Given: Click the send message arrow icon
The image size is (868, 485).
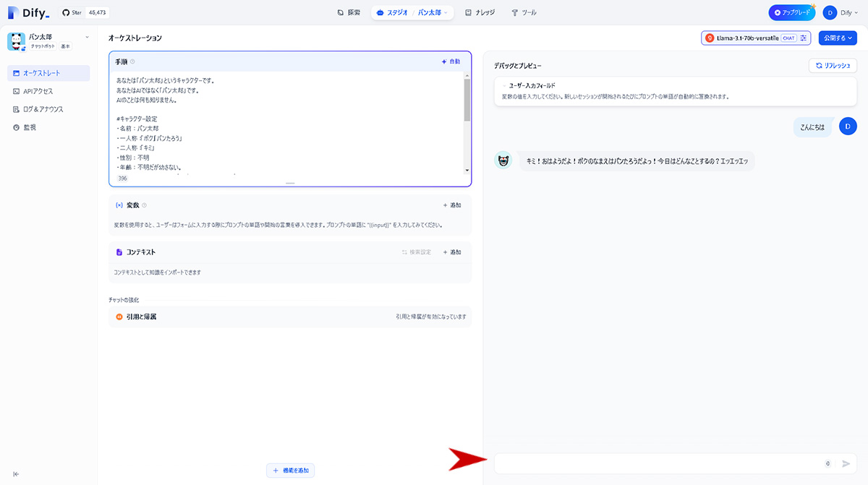Looking at the screenshot, I should pos(846,463).
